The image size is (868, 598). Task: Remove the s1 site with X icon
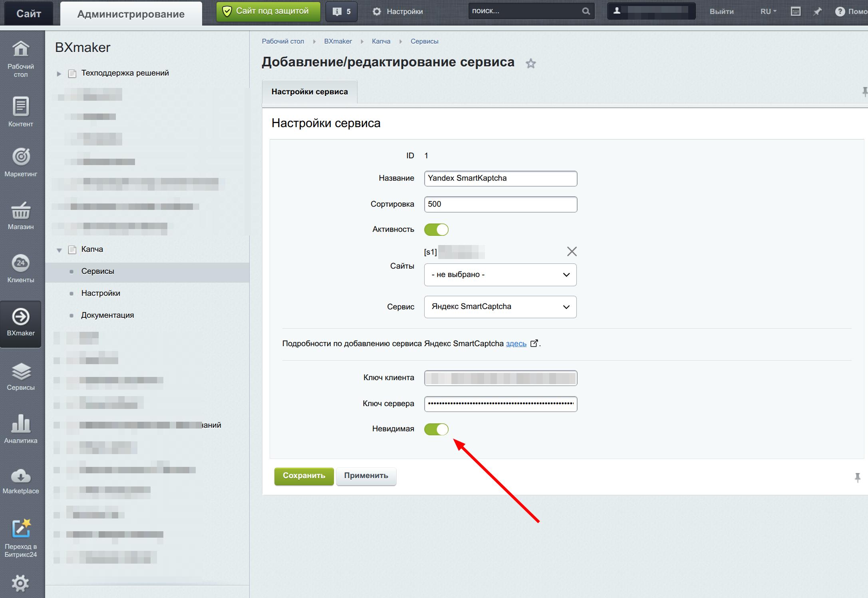[572, 251]
